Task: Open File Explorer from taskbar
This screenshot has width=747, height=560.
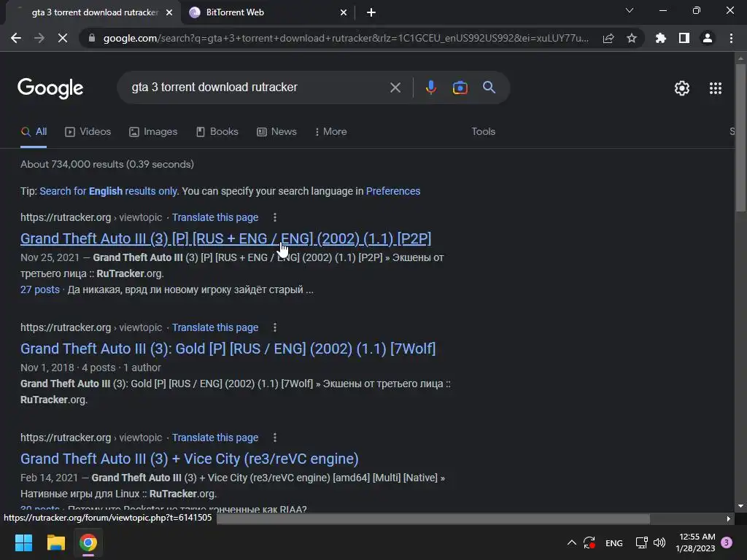Action: [55, 542]
